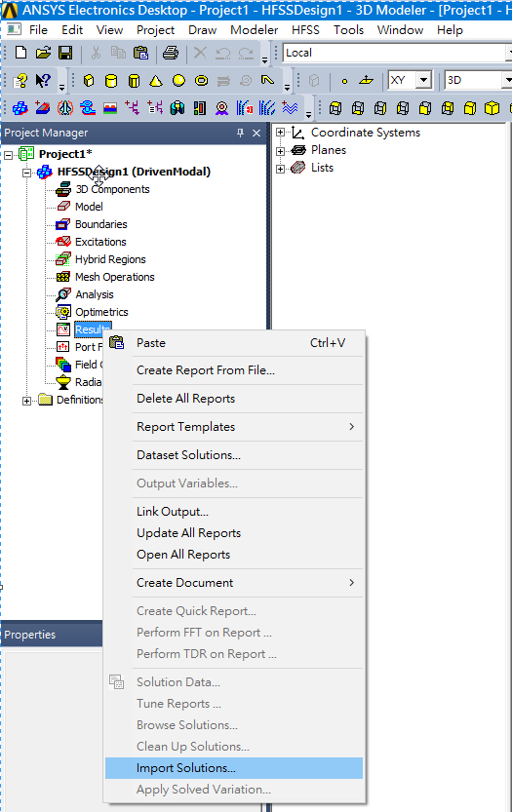
Task: Expand the Coordinate Systems tree node
Action: 280,133
